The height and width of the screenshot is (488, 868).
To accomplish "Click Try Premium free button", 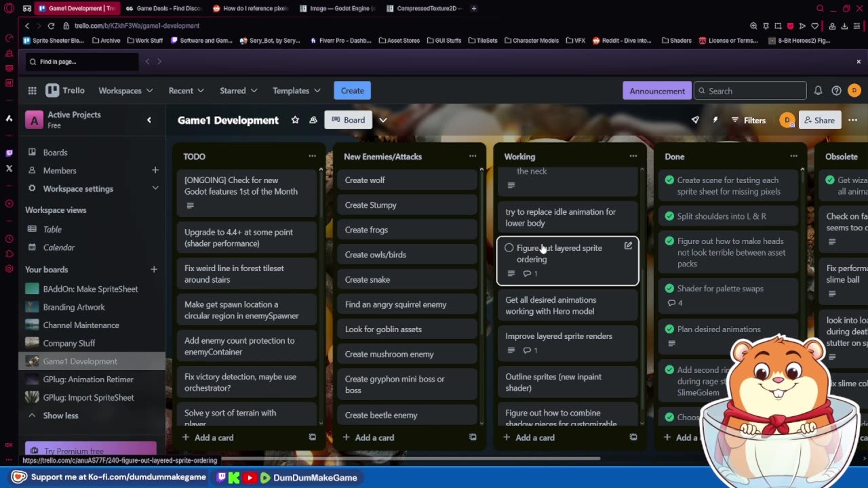I will (x=91, y=450).
